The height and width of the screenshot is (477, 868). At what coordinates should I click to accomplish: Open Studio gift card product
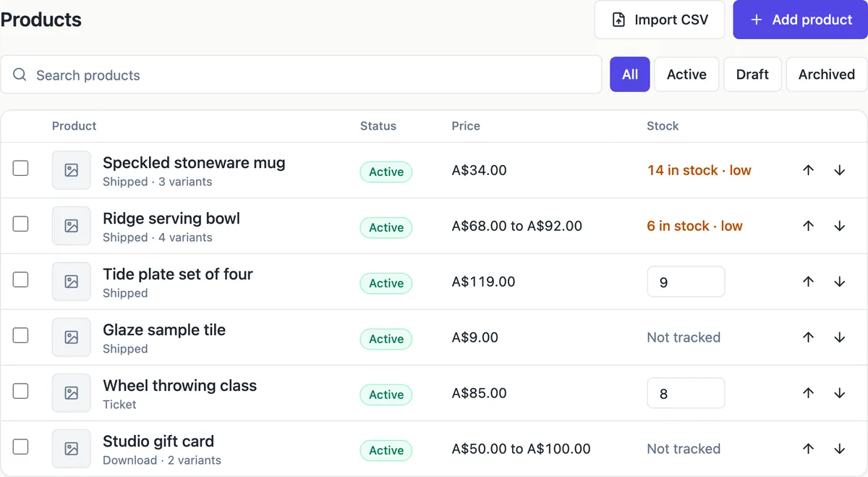(x=158, y=442)
